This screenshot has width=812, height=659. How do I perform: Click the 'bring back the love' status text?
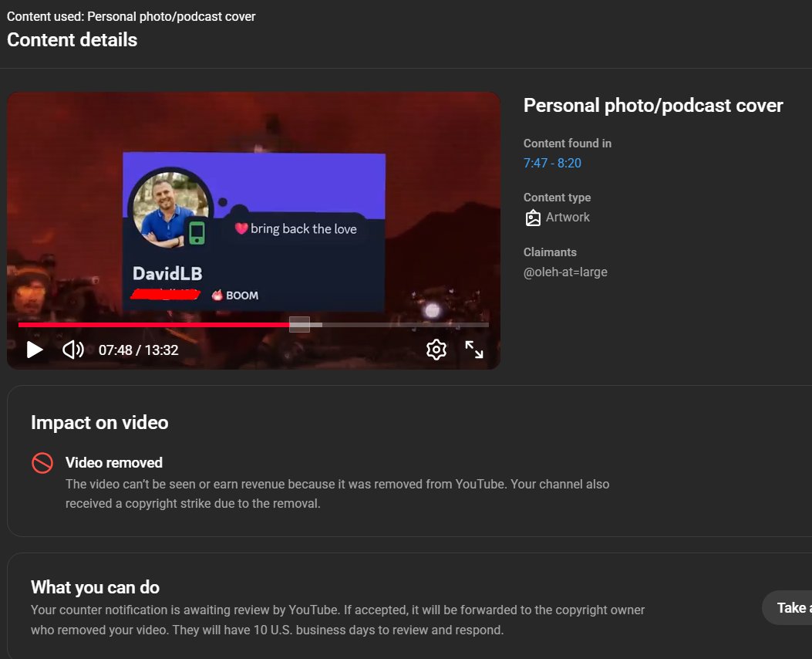tap(304, 228)
